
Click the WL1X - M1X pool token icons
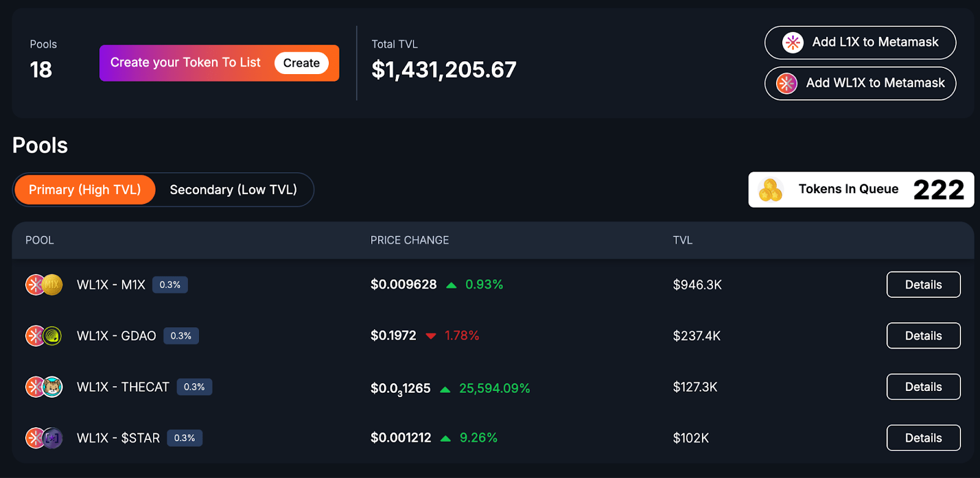(44, 285)
